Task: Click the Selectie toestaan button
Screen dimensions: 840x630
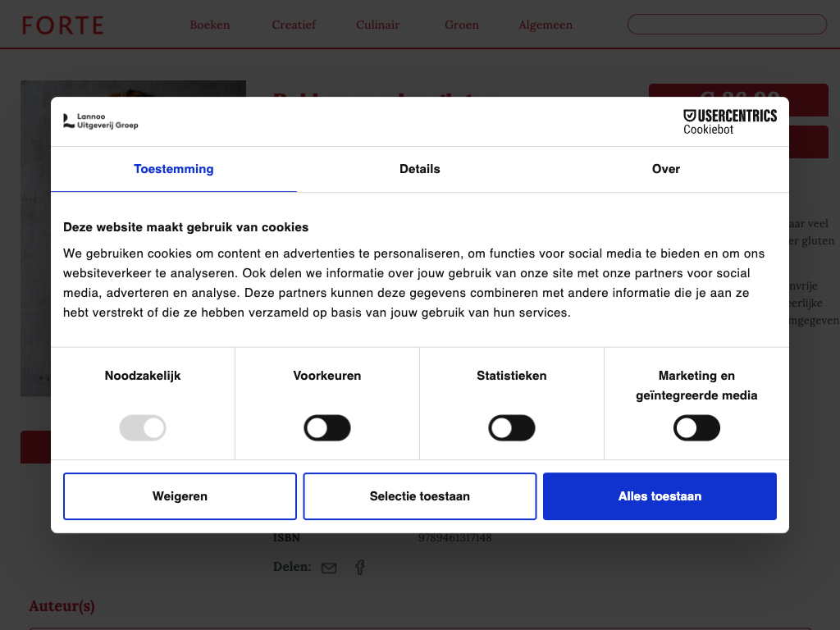Action: pos(420,496)
